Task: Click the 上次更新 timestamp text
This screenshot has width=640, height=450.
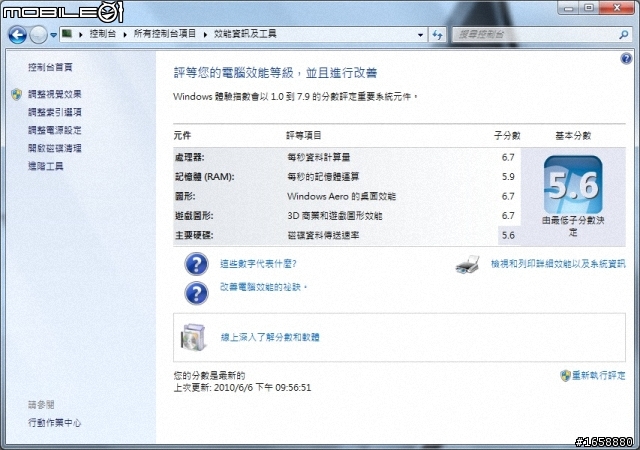Action: pyautogui.click(x=242, y=388)
